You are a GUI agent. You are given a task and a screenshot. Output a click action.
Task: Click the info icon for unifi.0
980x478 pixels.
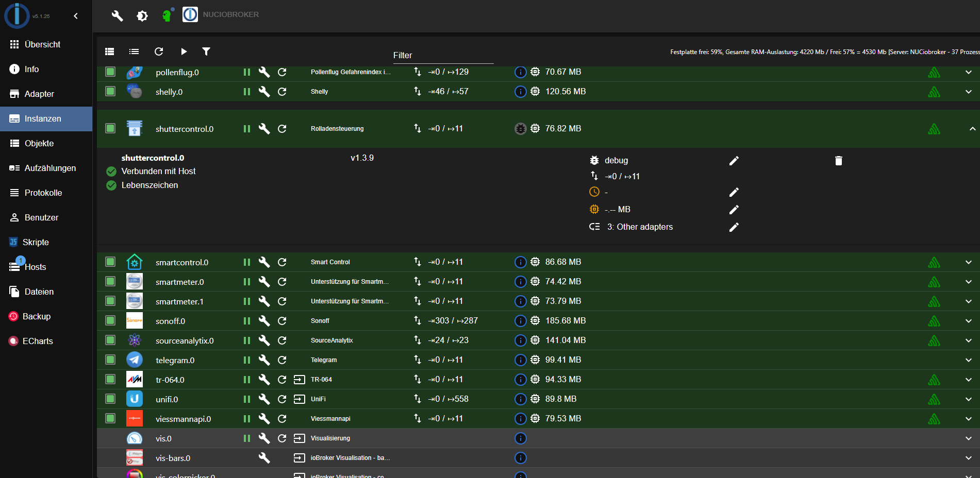521,399
